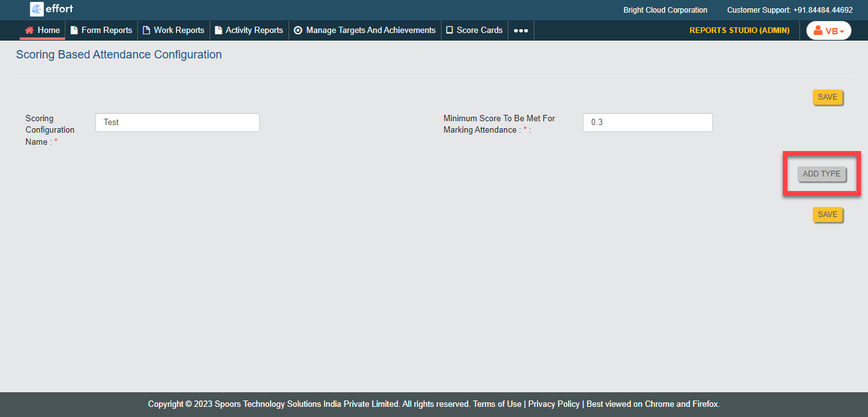Open Work Reports via its file icon
The width and height of the screenshot is (868, 417).
pos(146,30)
